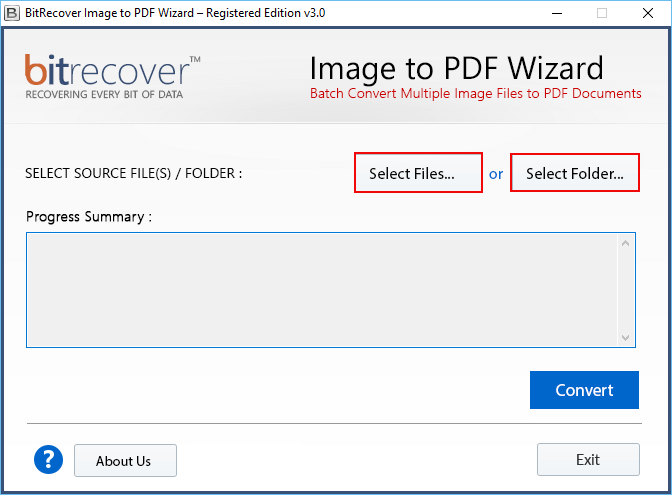
Task: Click the 'Progress Summary :' label
Action: tap(89, 217)
